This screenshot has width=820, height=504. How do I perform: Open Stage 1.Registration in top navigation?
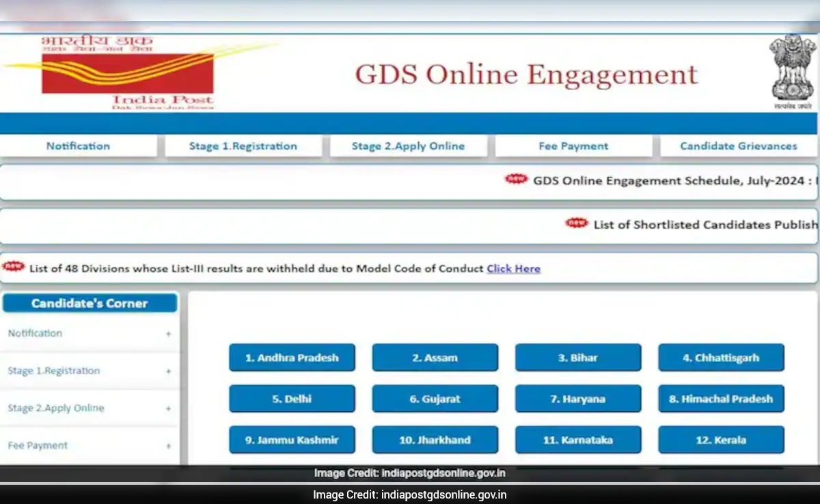tap(243, 146)
